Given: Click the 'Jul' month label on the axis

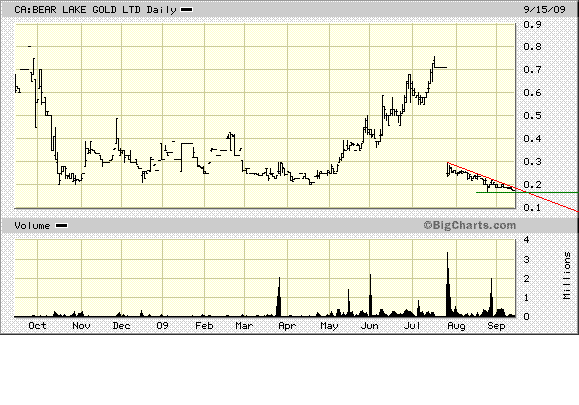Looking at the screenshot, I should pyautogui.click(x=412, y=326).
